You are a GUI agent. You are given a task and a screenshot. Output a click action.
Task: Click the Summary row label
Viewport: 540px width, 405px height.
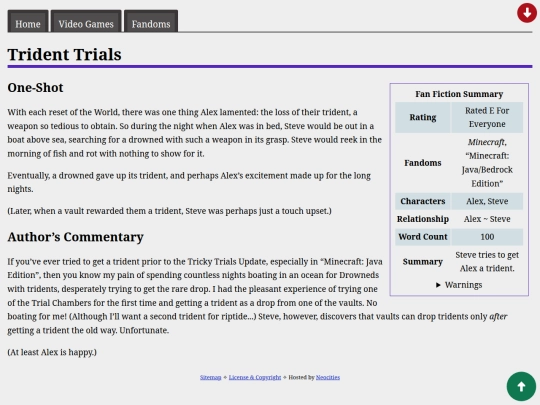[423, 262]
